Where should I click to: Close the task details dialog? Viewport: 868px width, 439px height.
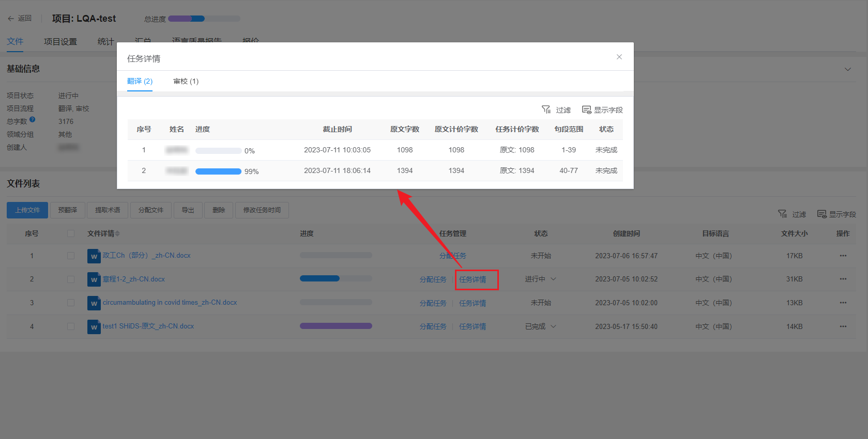click(619, 57)
